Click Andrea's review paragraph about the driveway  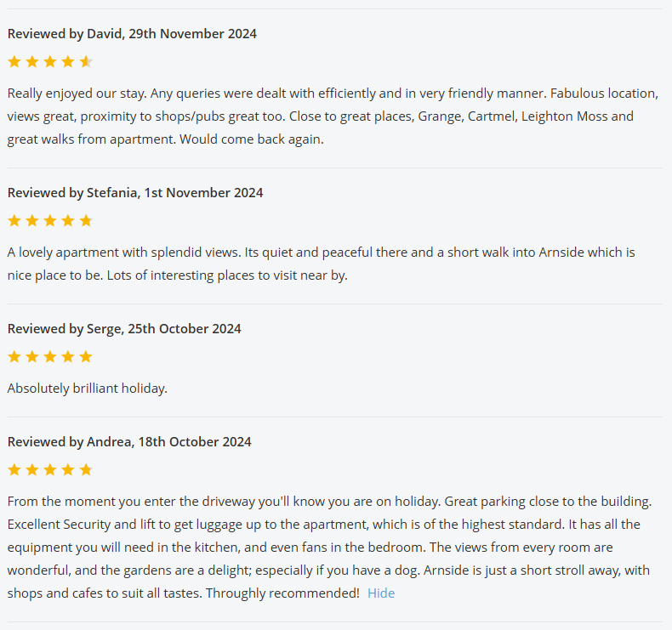[330, 547]
